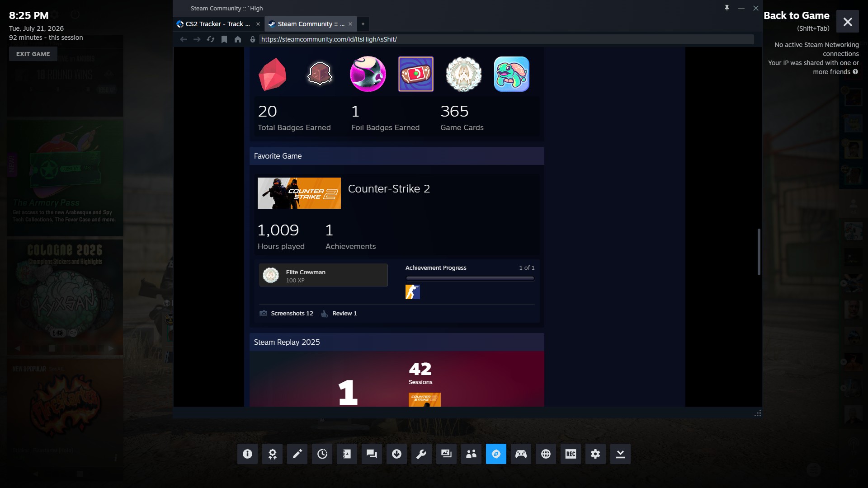Open the Screenshots 12 link
This screenshot has height=488, width=868.
tap(287, 314)
